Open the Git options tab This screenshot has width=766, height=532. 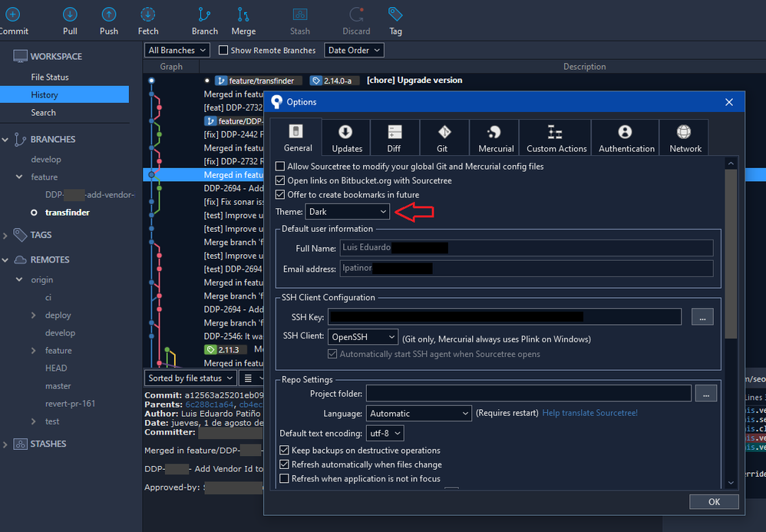(x=443, y=138)
